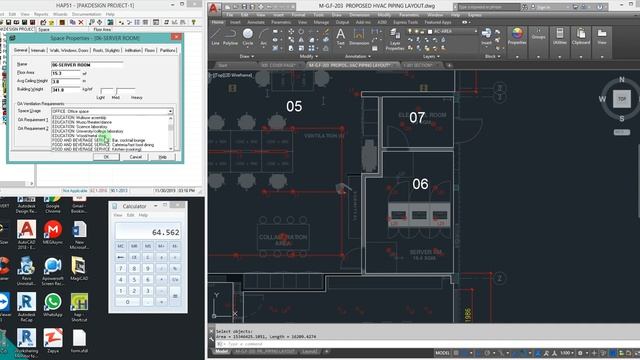Open the Calculator View menu
This screenshot has width=640, height=360.
[118, 215]
